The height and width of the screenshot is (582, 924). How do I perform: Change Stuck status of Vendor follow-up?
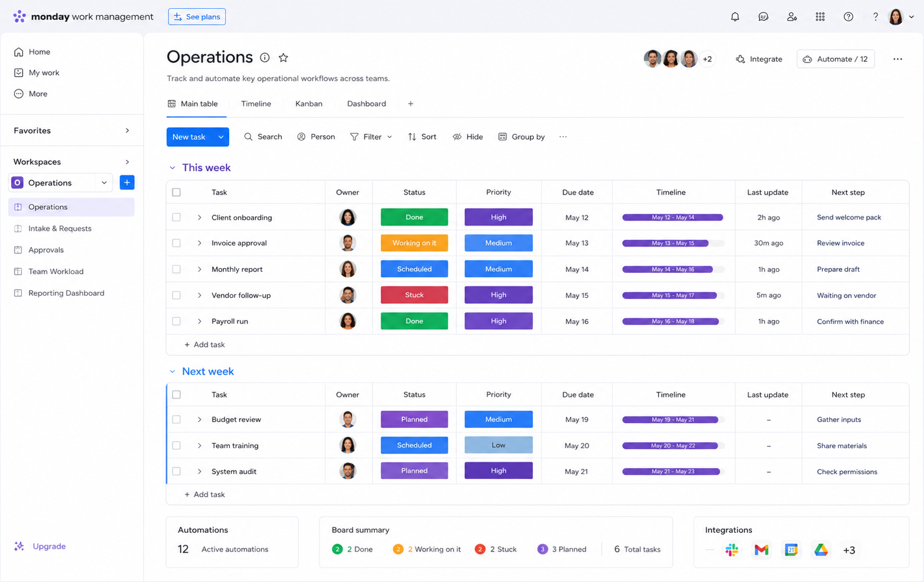click(x=414, y=295)
